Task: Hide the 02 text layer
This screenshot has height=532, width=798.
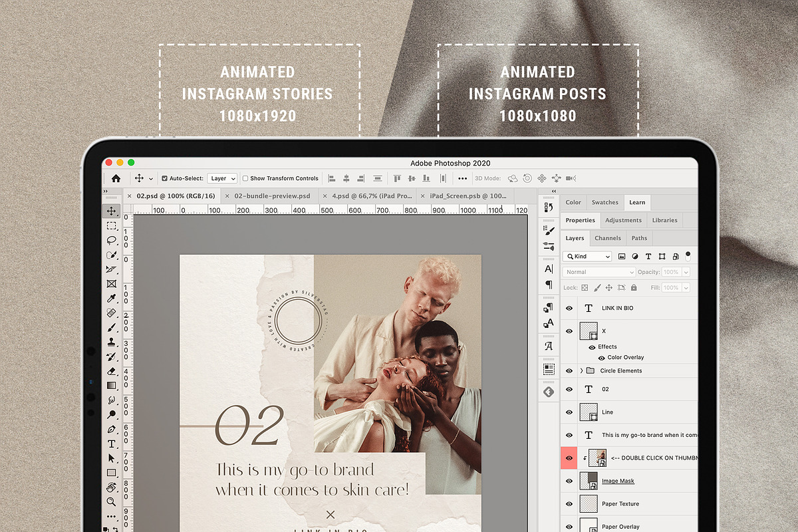Action: click(x=569, y=389)
